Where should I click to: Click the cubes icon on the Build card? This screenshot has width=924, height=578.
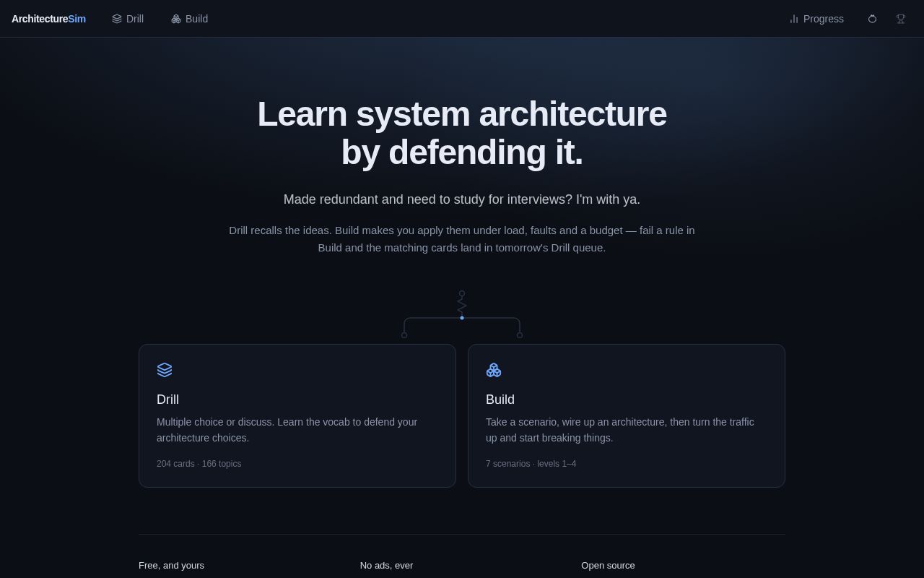[494, 370]
